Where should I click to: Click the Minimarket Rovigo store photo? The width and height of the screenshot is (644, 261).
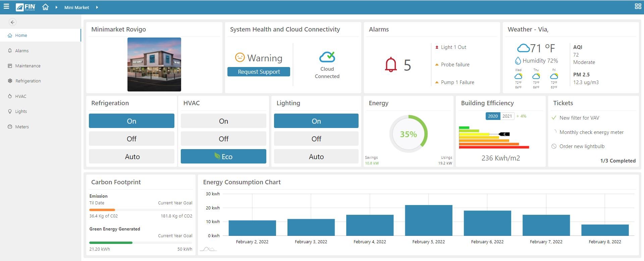154,64
